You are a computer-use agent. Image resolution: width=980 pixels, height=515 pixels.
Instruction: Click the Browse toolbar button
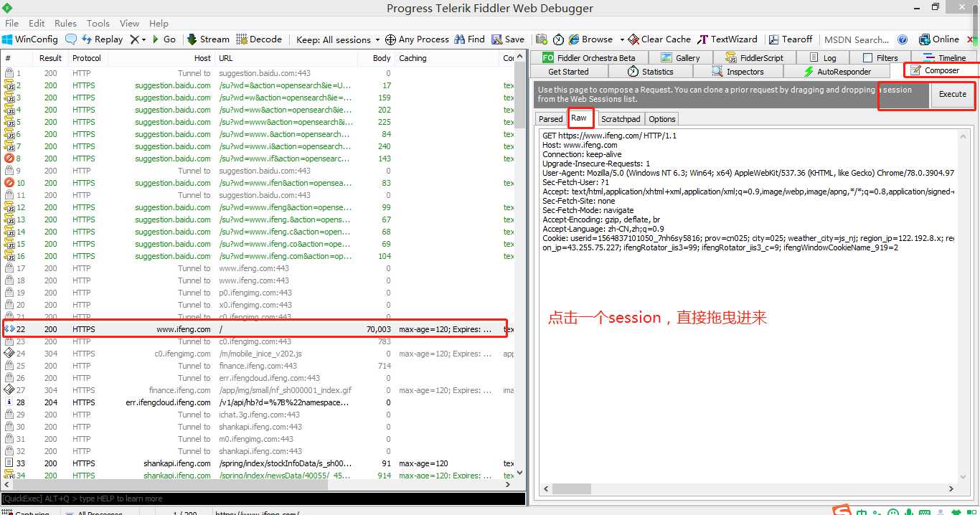click(x=590, y=39)
